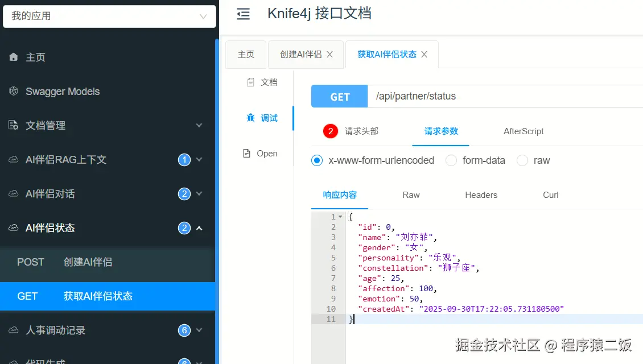Click the menu collapse hamburger icon
This screenshot has width=643, height=364.
pos(243,14)
